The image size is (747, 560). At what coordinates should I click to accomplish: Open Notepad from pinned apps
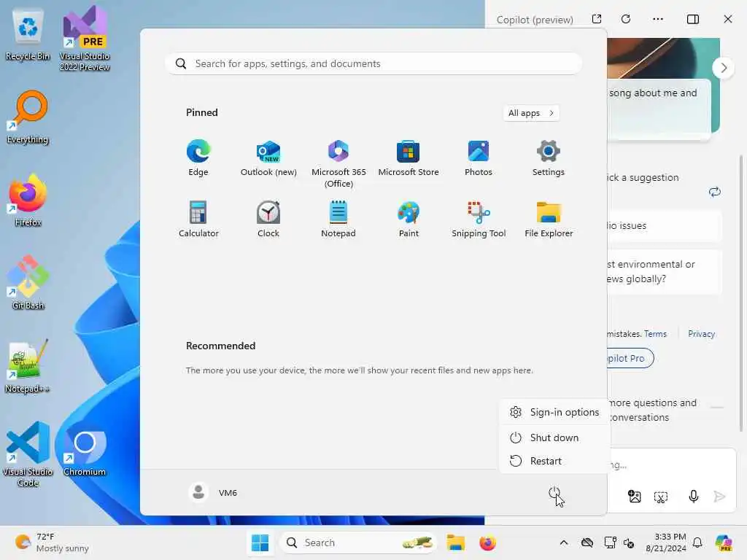tap(338, 219)
